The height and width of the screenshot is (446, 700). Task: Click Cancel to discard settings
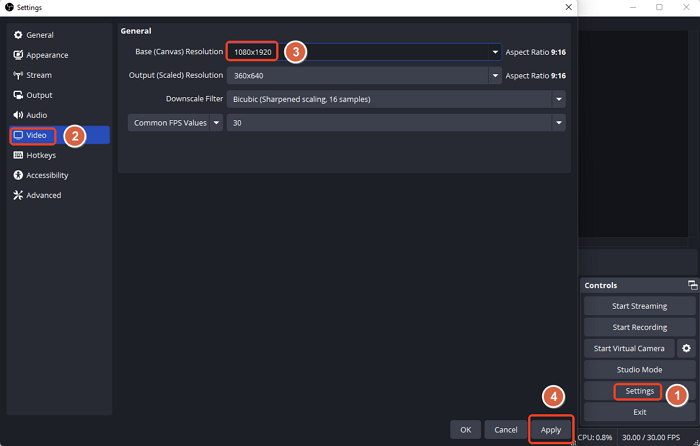[x=505, y=429]
